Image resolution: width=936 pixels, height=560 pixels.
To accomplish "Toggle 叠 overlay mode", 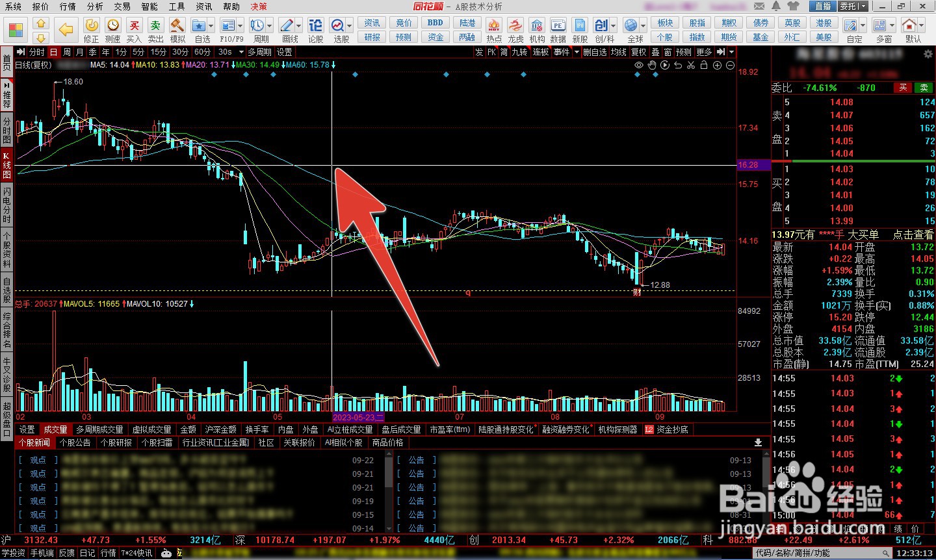I will 655,52.
